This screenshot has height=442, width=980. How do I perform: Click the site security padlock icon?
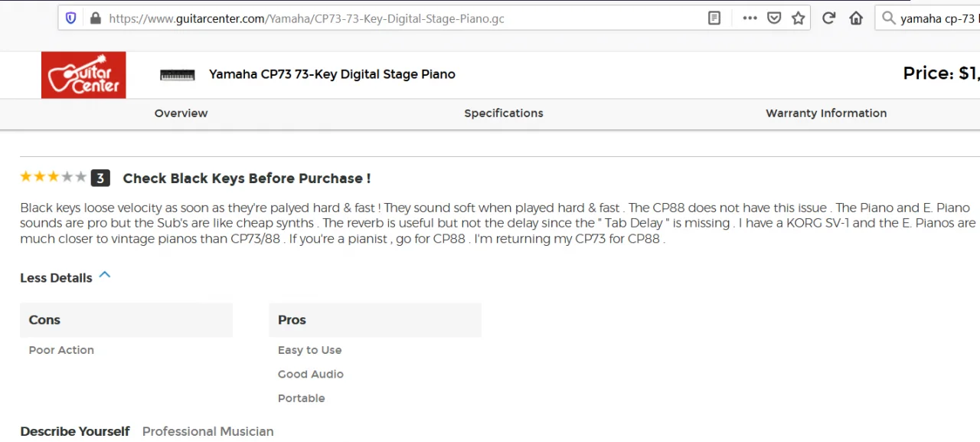coord(95,18)
